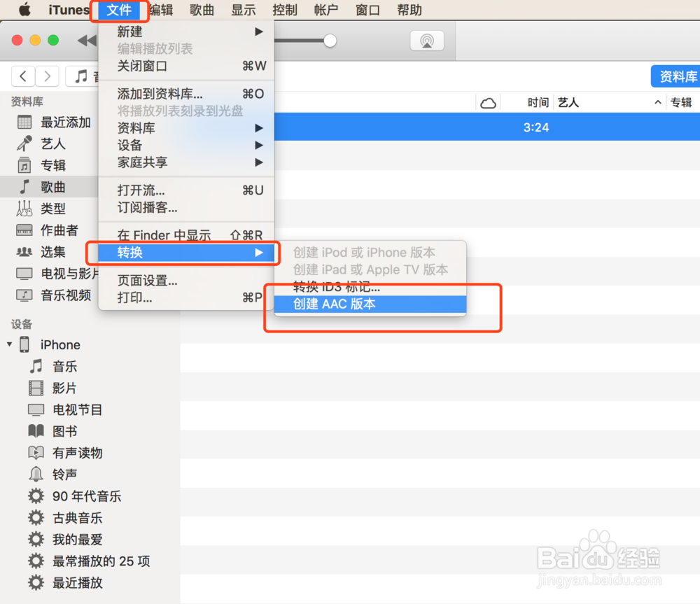Viewport: 700px width, 604px height.
Task: Open the music media picker
Action: (x=83, y=76)
